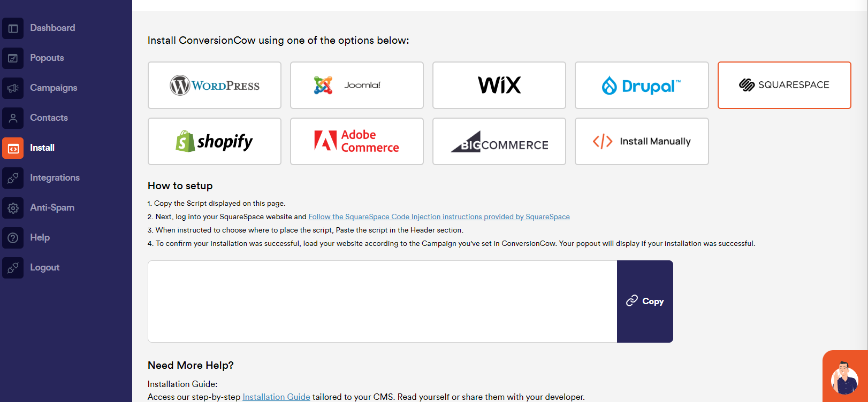Open Dashboard menu label
868x402 pixels.
(x=52, y=28)
